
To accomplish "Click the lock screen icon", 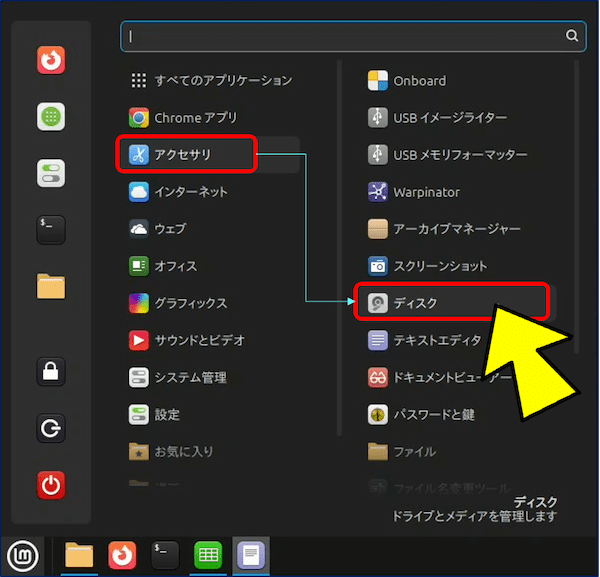I will pyautogui.click(x=51, y=372).
